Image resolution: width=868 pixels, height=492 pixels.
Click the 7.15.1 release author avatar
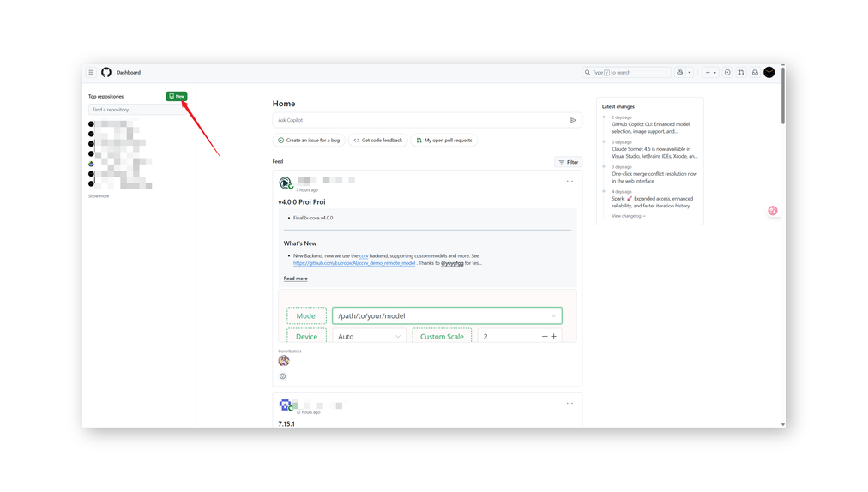pyautogui.click(x=285, y=405)
